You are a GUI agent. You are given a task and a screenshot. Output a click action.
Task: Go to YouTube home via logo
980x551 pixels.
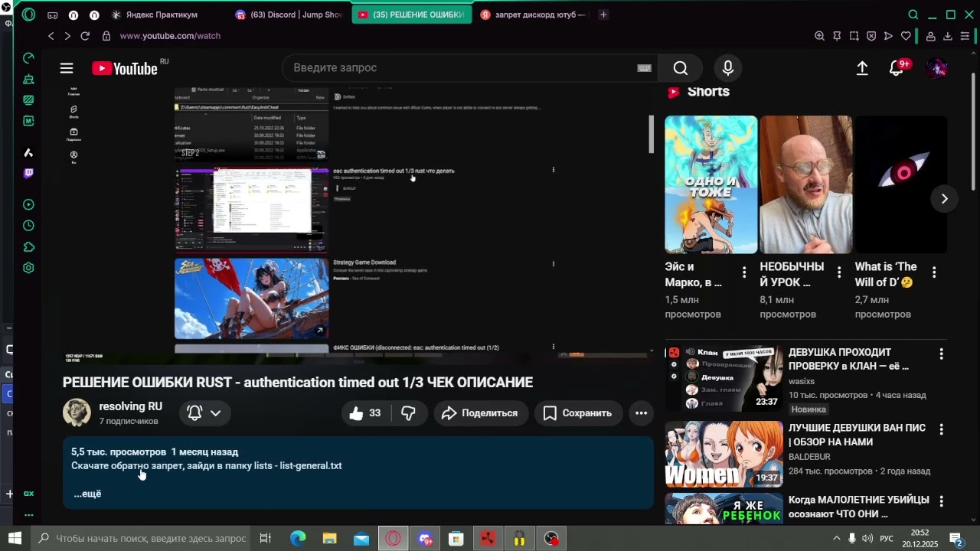click(x=125, y=68)
